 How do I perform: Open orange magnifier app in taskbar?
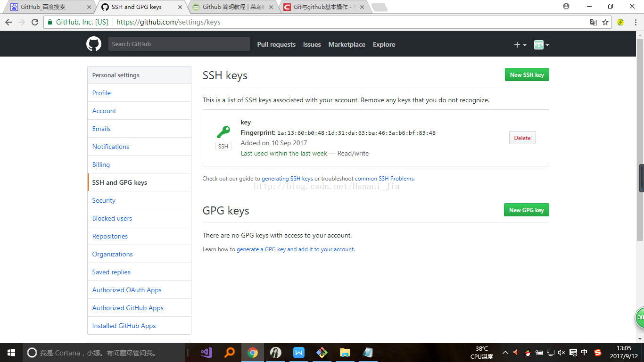[230, 353]
